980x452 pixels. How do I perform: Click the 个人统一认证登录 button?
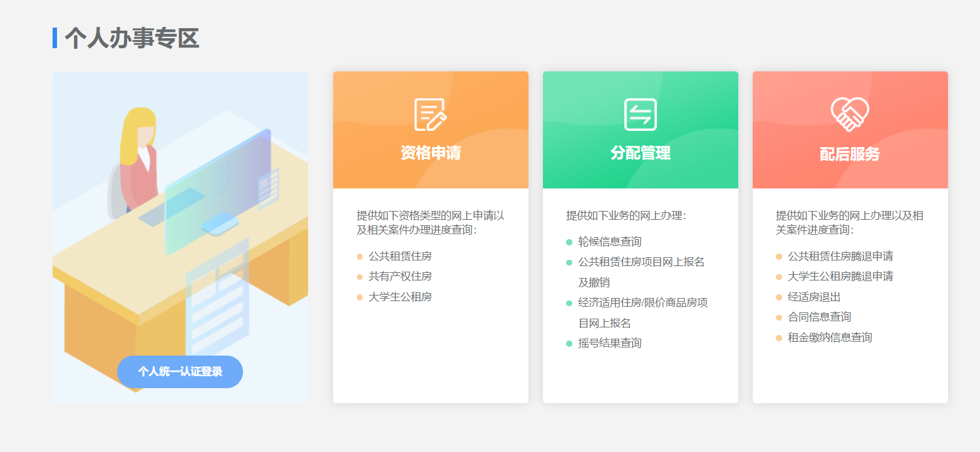click(x=180, y=372)
